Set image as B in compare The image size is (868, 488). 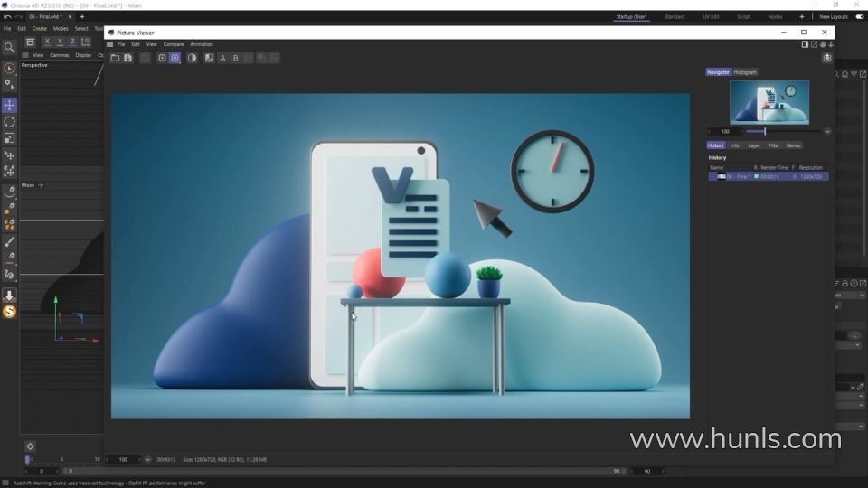236,58
